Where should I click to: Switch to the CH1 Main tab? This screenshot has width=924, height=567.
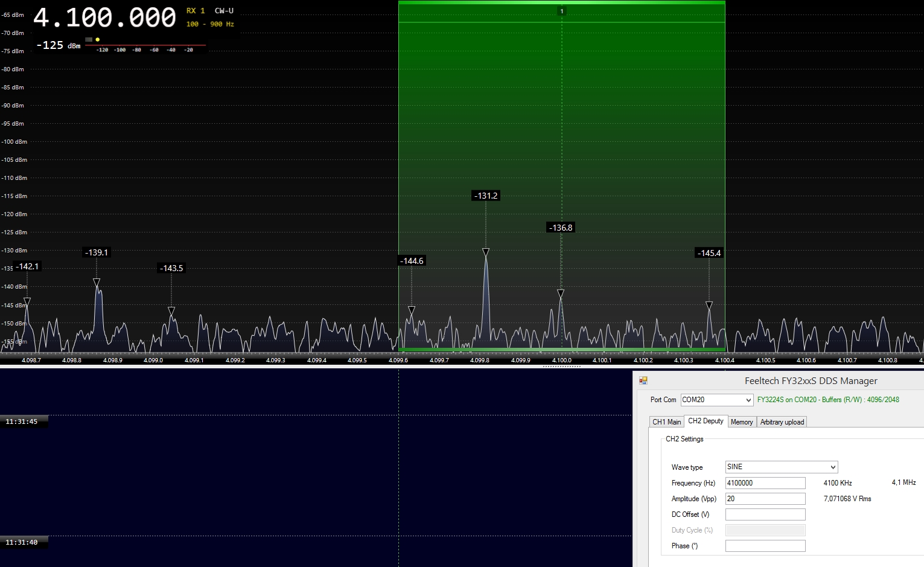click(666, 422)
